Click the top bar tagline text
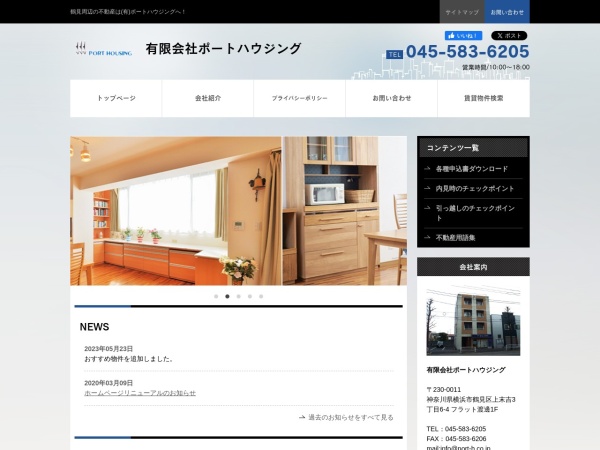The height and width of the screenshot is (450, 600). point(128,12)
